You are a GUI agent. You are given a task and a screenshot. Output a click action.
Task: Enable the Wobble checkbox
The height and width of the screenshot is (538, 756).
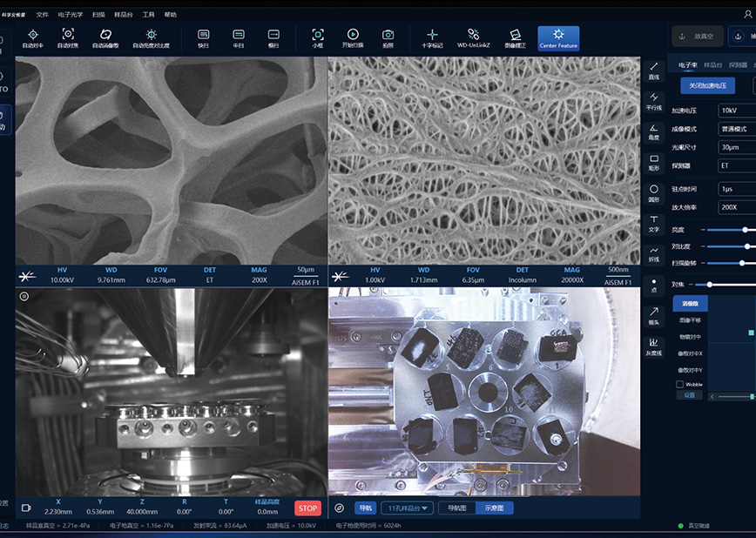pos(680,384)
